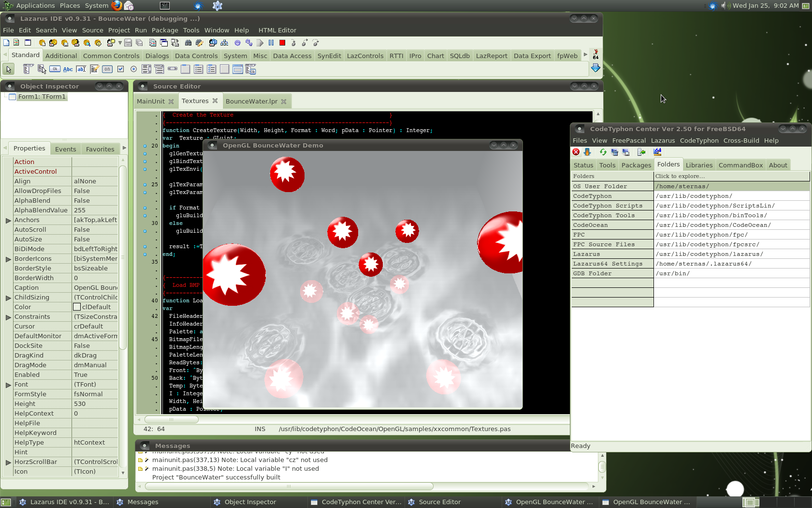
Task: Select the Caption property row
Action: click(x=65, y=288)
